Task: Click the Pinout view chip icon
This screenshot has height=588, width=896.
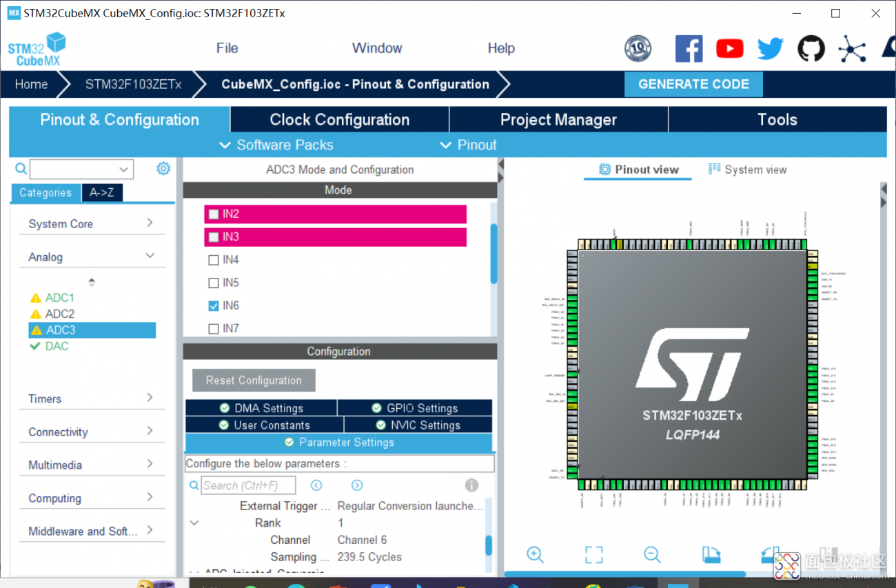Action: click(x=604, y=170)
